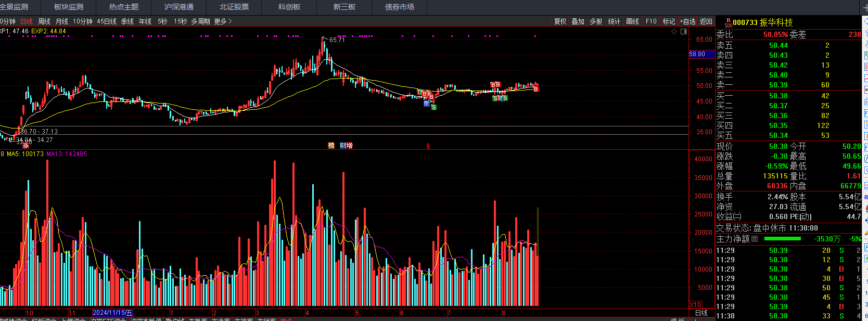The height and width of the screenshot is (321, 868).
Task: Select the 季线 quarterly period
Action: click(x=127, y=21)
